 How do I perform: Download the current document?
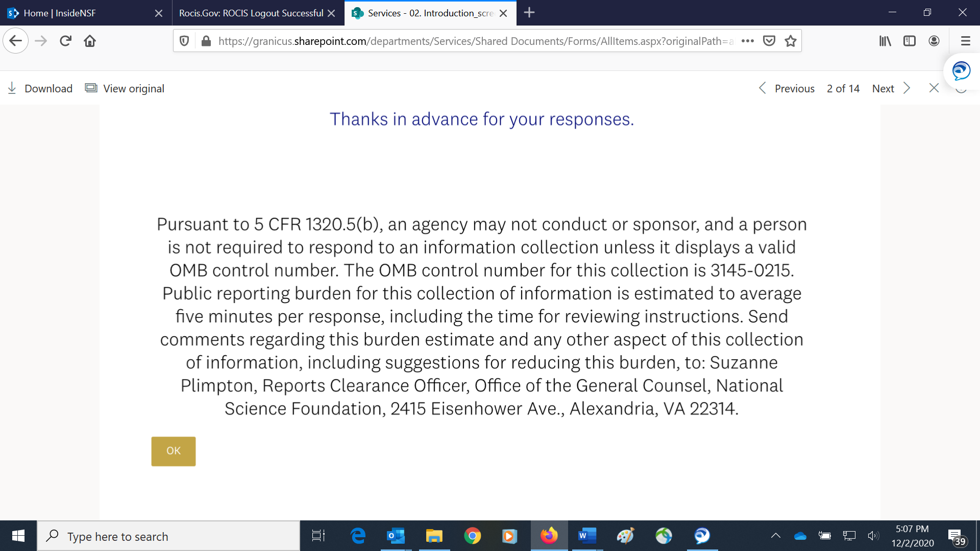pos(40,88)
